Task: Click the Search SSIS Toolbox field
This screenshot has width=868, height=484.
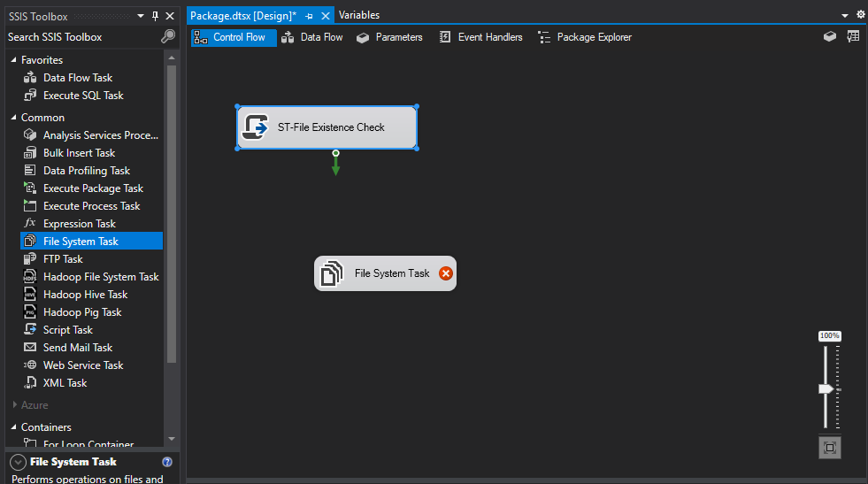Action: click(x=83, y=37)
